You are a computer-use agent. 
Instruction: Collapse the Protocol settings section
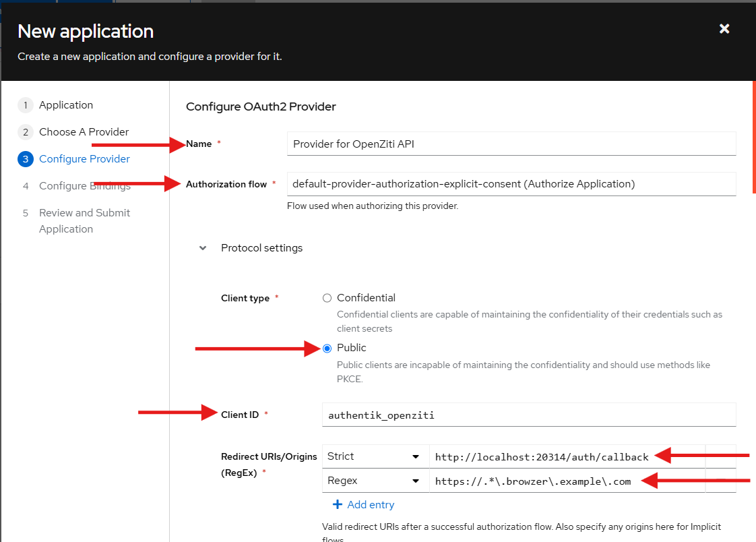tap(203, 248)
